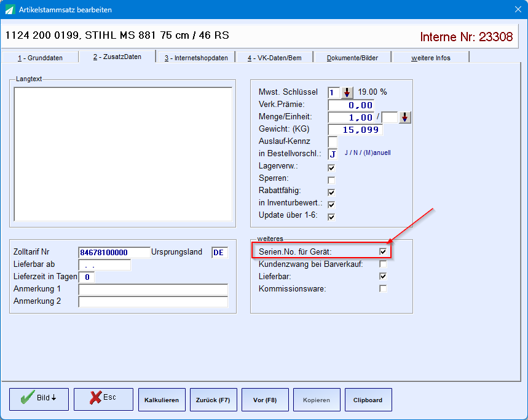The width and height of the screenshot is (528, 420).
Task: Enable the Kommissionsware checkbox
Action: [383, 288]
